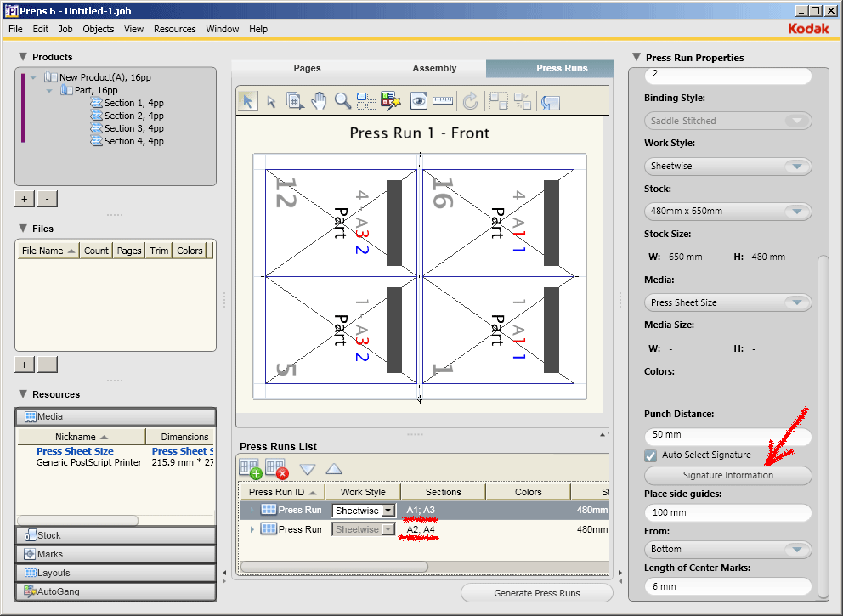Activate the magnifier zoom tool
Screen dimensions: 843x616
point(342,101)
